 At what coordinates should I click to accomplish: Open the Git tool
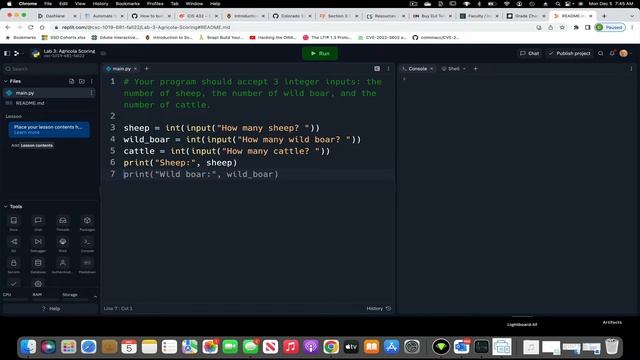coord(13,244)
